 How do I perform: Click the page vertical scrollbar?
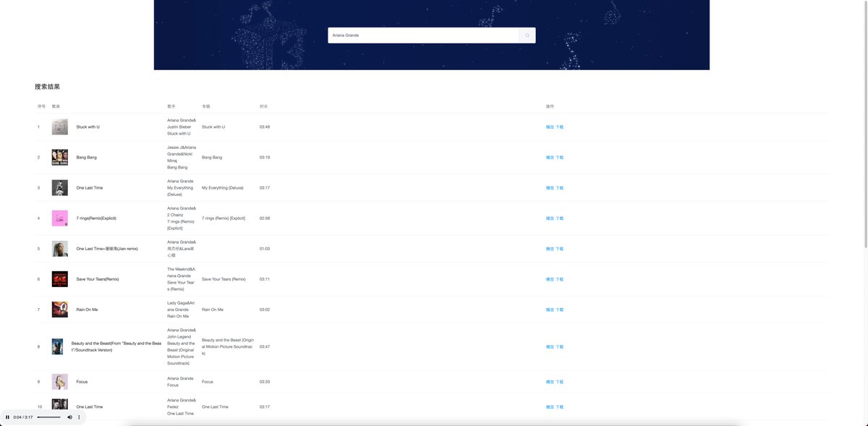[865, 123]
